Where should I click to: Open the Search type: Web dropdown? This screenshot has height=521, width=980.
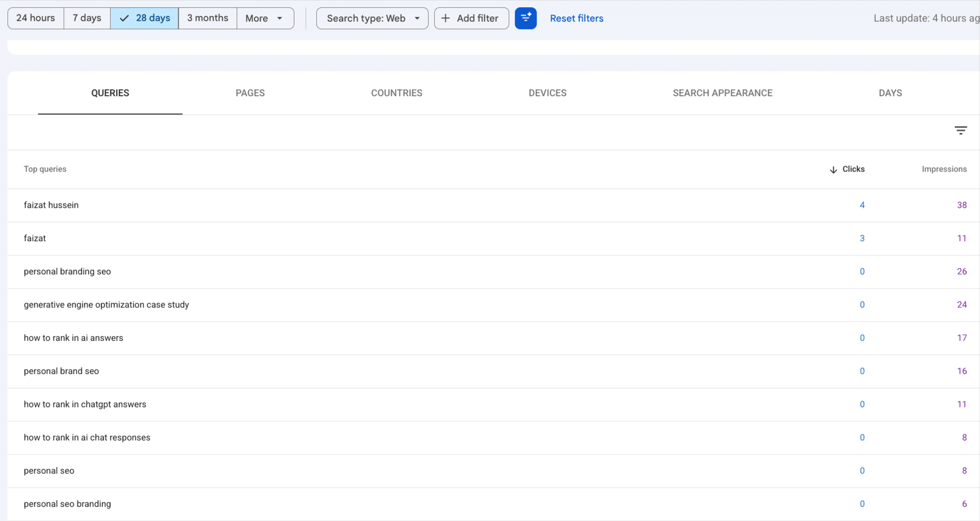373,18
